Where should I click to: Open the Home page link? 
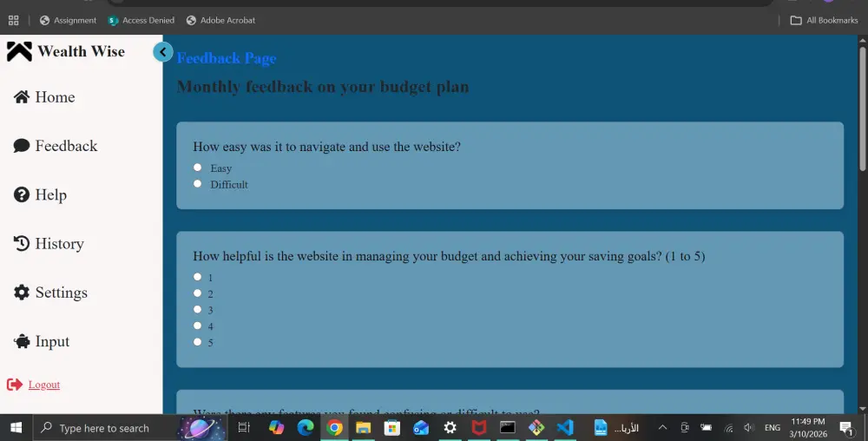click(55, 97)
